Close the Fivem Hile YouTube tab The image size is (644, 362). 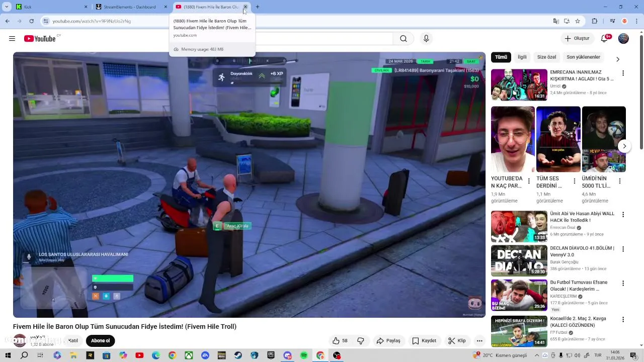(x=245, y=7)
